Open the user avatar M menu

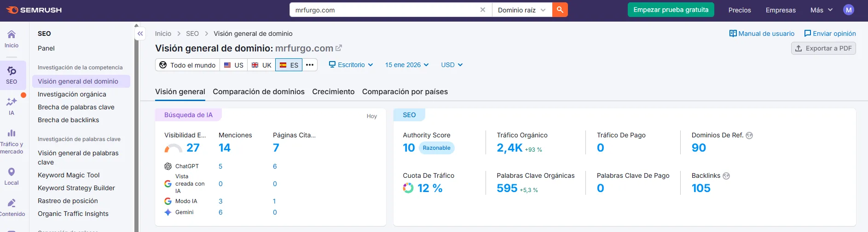tap(849, 10)
